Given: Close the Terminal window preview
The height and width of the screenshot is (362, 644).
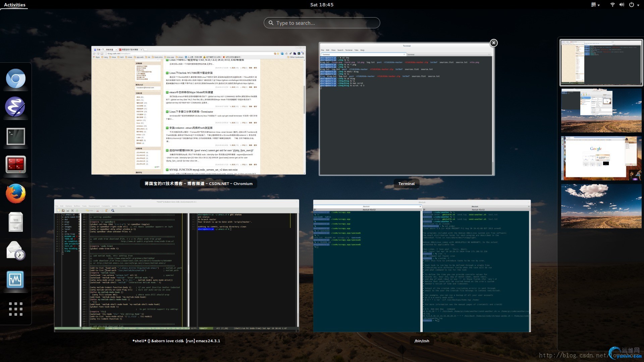Looking at the screenshot, I should [x=493, y=43].
